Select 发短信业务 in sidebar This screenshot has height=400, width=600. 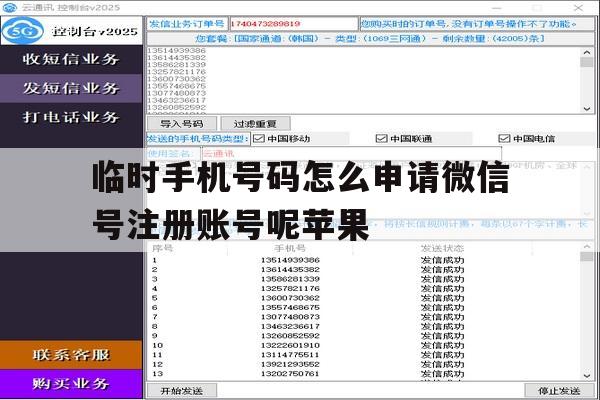click(71, 88)
